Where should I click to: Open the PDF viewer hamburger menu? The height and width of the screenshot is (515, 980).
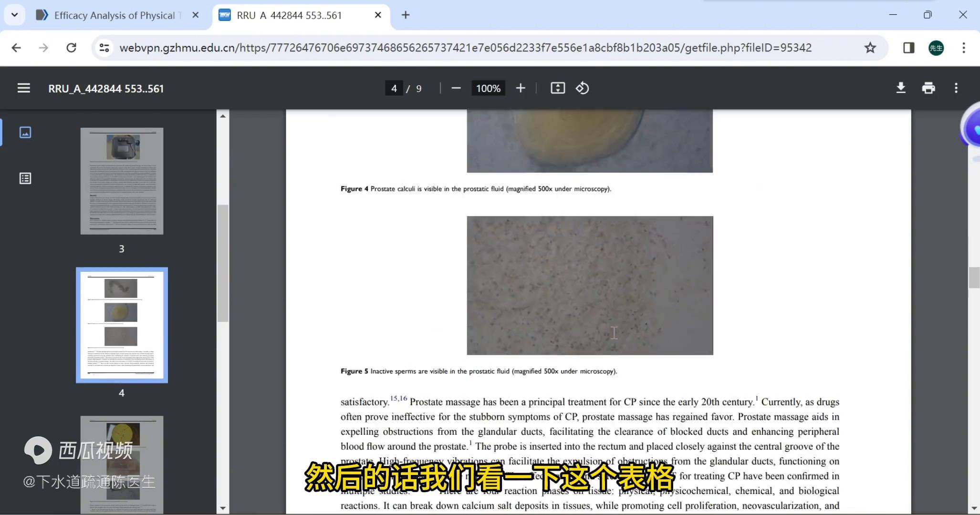[x=23, y=88]
